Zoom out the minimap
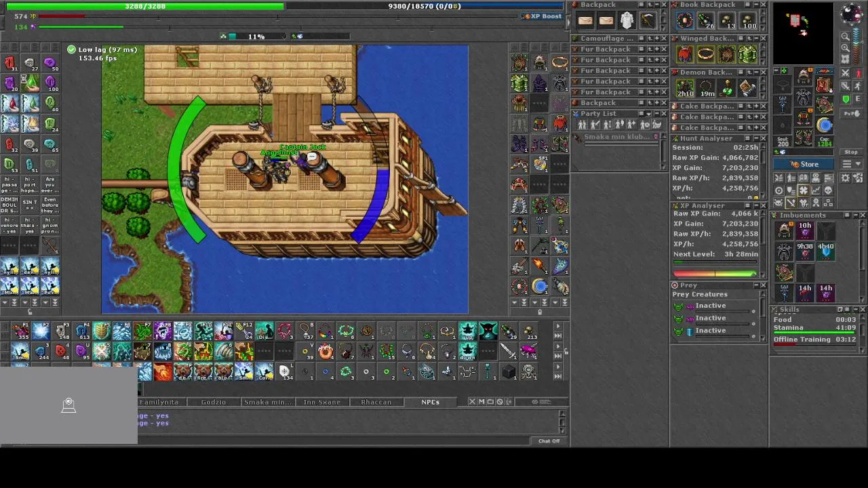This screenshot has width=868, height=488. (x=846, y=36)
